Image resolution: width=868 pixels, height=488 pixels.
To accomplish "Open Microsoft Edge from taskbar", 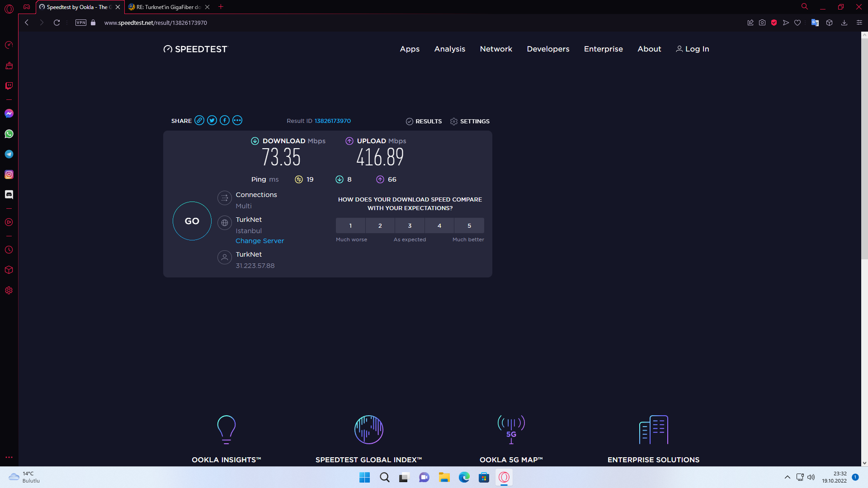I will tap(464, 477).
